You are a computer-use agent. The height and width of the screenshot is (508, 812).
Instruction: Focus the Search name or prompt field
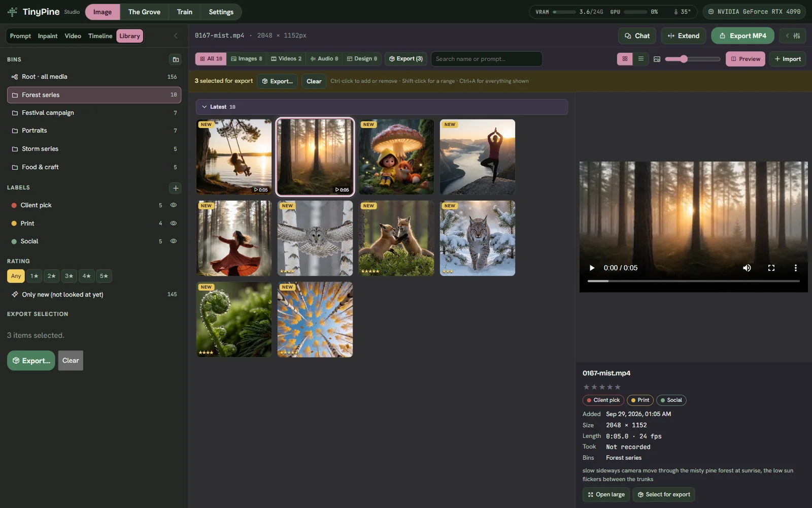[x=486, y=59]
